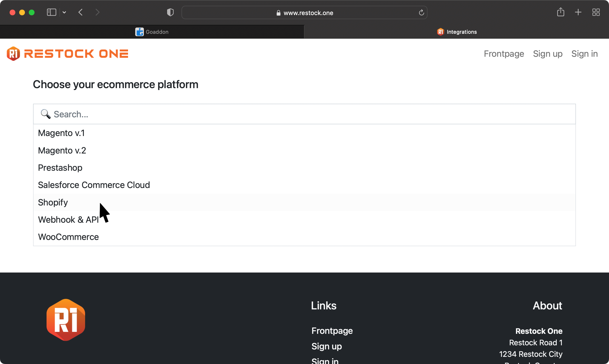Select Magento v.2 platform option
609x364 pixels.
click(62, 150)
